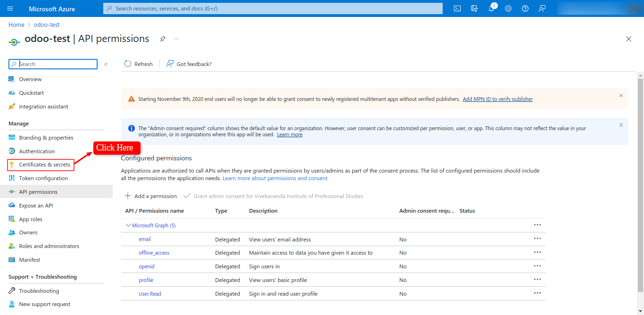Click the top bar feedback icon
The width and height of the screenshot is (644, 315).
pos(542,8)
